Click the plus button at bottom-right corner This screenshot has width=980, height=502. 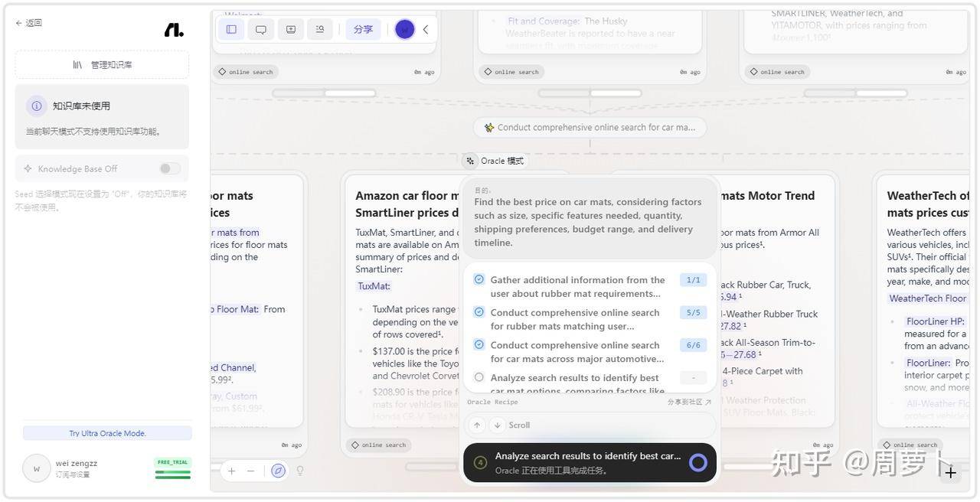pyautogui.click(x=950, y=473)
